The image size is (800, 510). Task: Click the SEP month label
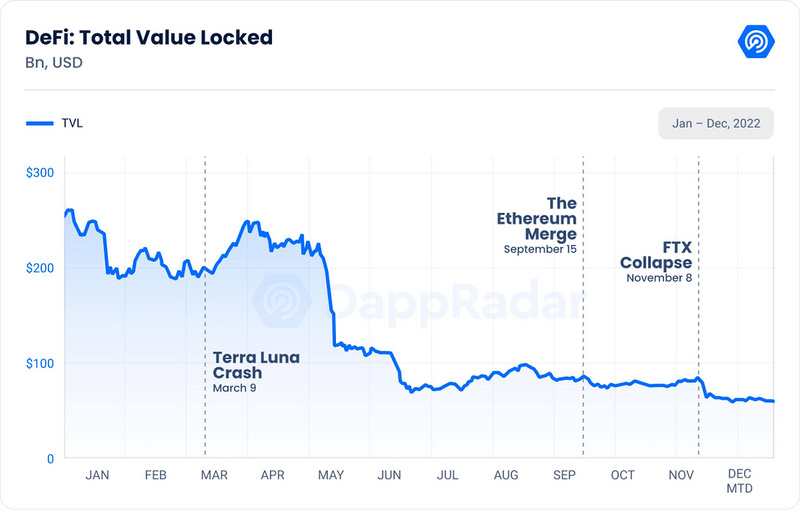pos(564,475)
